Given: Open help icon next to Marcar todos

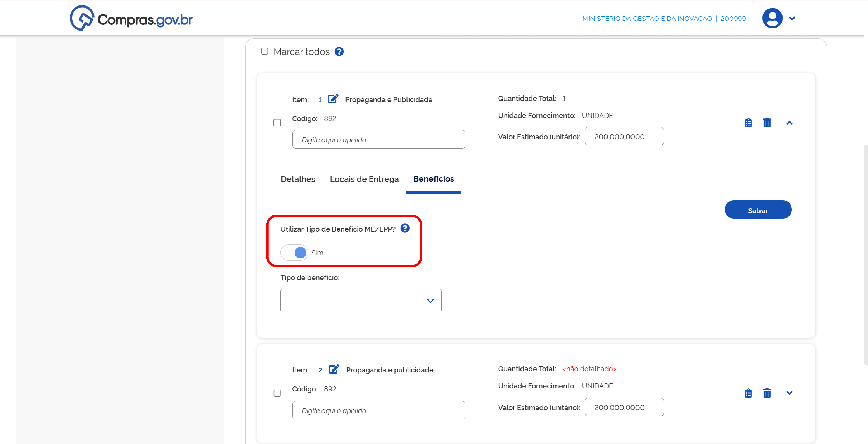Looking at the screenshot, I should [339, 52].
